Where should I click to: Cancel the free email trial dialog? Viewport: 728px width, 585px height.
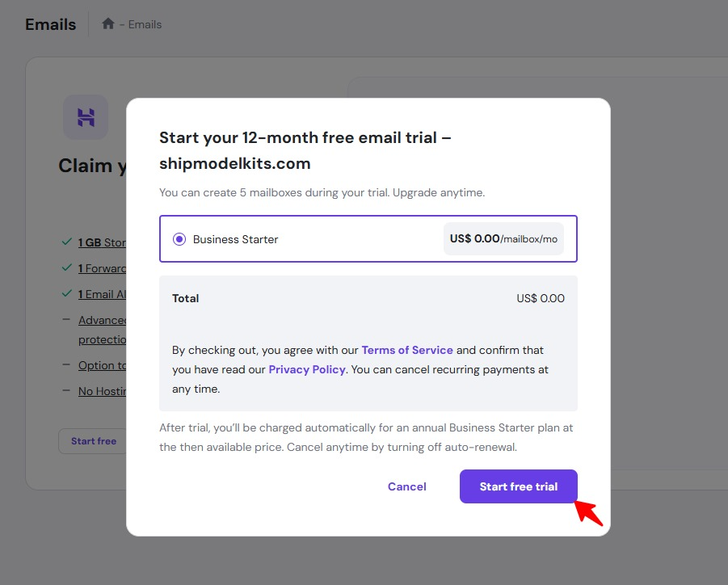407,486
